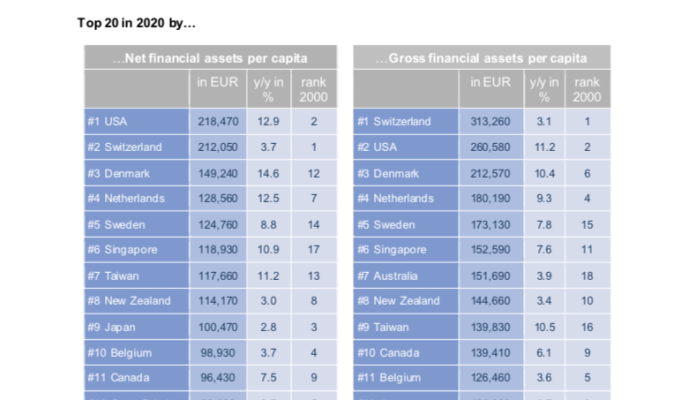Select the 'Net financial assets per capita' header
This screenshot has width=681, height=400.
(x=210, y=58)
